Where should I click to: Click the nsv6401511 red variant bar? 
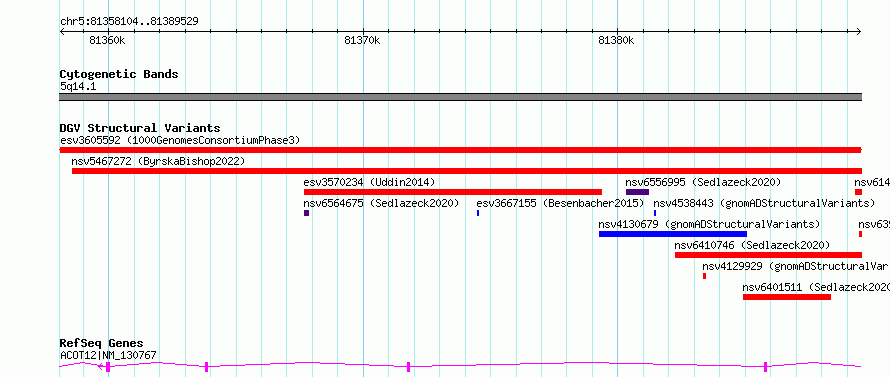pyautogui.click(x=787, y=297)
